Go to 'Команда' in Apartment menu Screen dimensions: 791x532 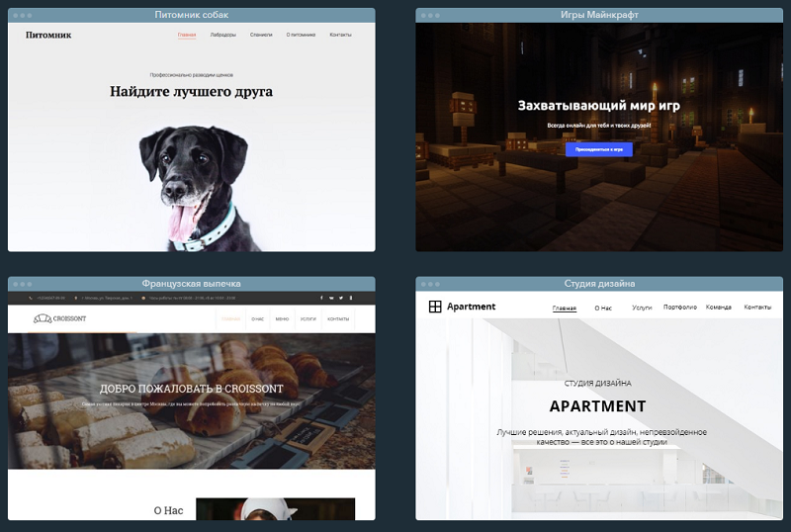tap(719, 307)
